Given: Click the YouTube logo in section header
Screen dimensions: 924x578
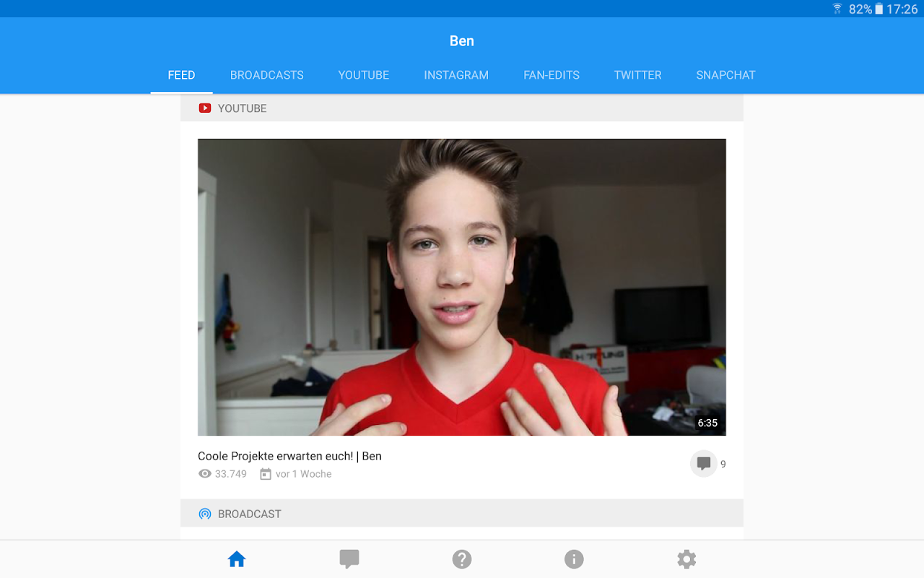Looking at the screenshot, I should [205, 108].
